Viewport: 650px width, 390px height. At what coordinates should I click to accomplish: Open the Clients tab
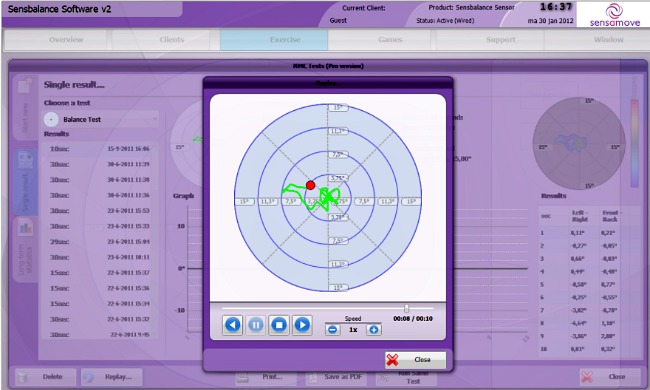[172, 40]
